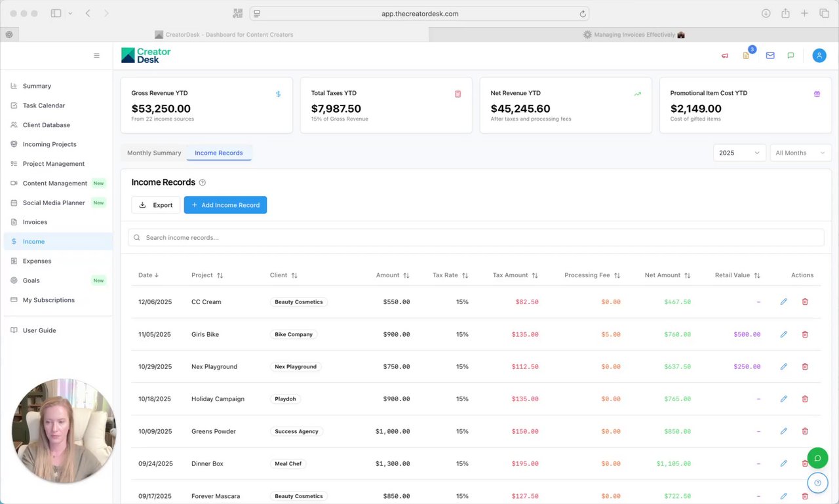Toggle the sidebar hamburger menu icon
Screen dimensions: 839x504
pos(96,56)
